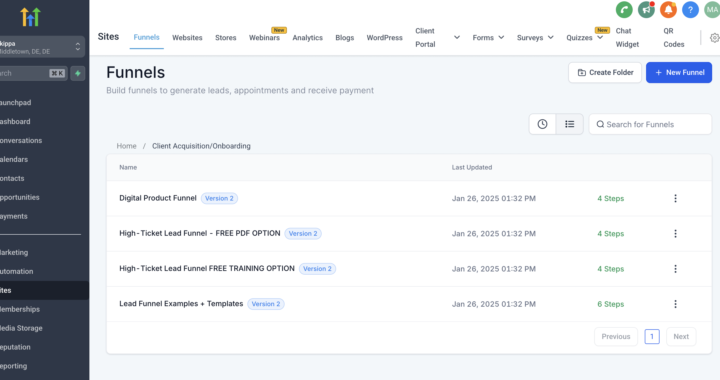Expand the Client Portal dropdown arrow
The width and height of the screenshot is (720, 380).
[456, 38]
